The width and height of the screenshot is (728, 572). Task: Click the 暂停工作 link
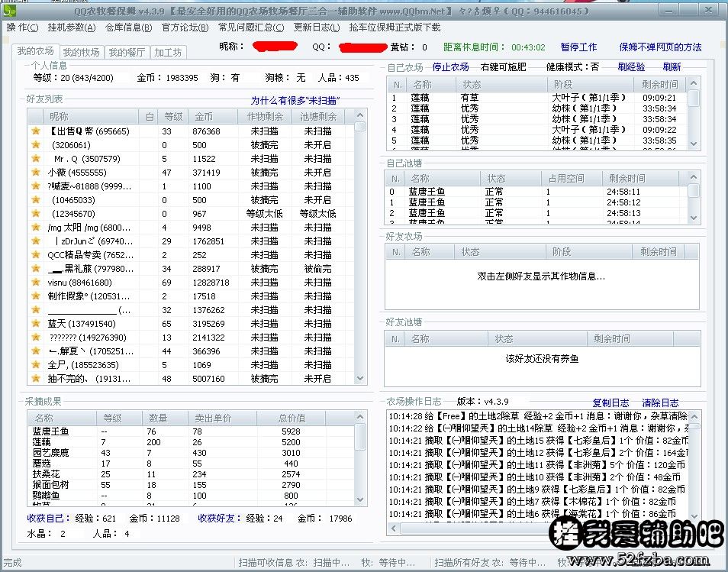578,47
